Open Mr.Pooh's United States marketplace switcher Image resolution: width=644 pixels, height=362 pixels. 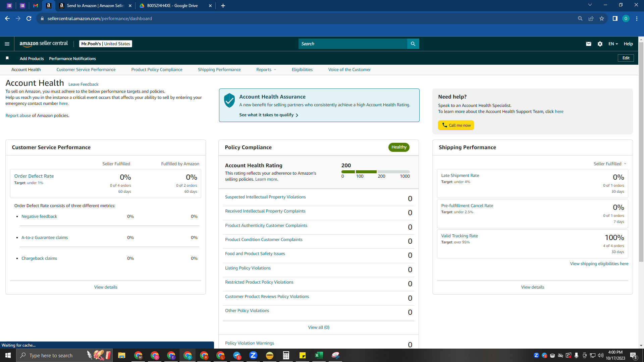(x=106, y=44)
